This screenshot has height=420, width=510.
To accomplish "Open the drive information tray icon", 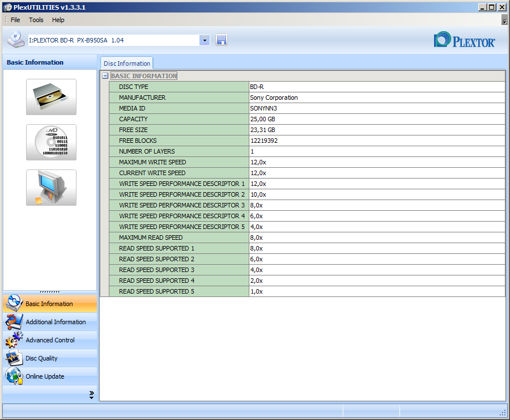I will click(52, 97).
